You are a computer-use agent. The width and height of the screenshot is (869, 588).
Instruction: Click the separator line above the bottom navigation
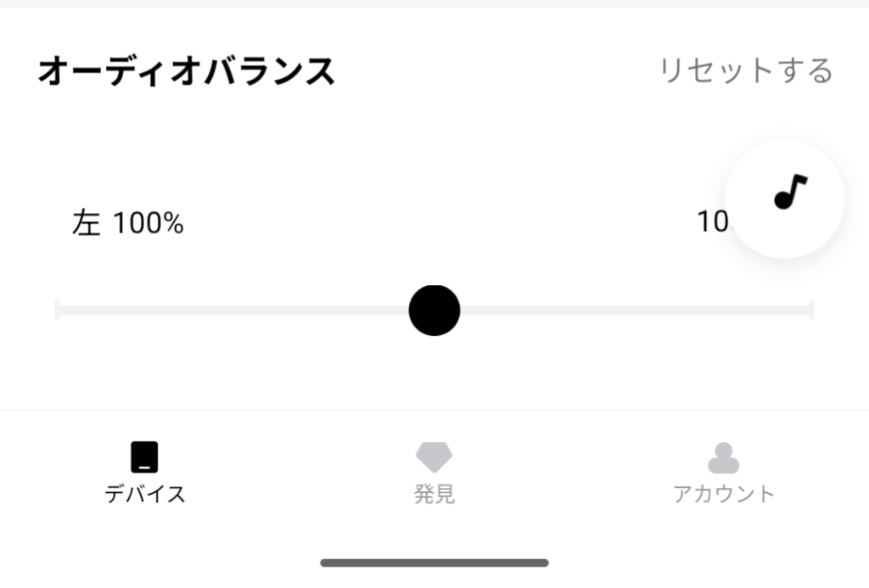tap(434, 411)
